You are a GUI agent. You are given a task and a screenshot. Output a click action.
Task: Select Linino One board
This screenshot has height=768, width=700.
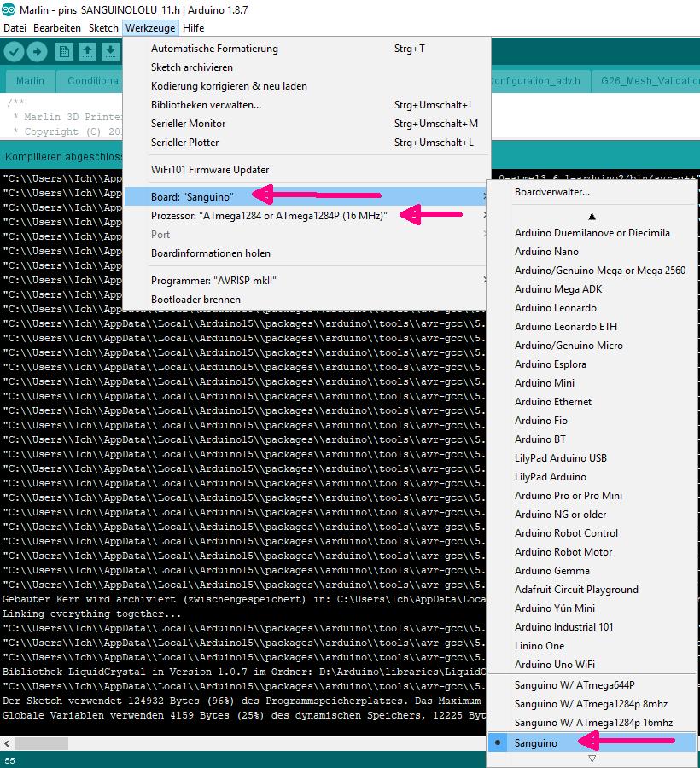[x=592, y=646]
